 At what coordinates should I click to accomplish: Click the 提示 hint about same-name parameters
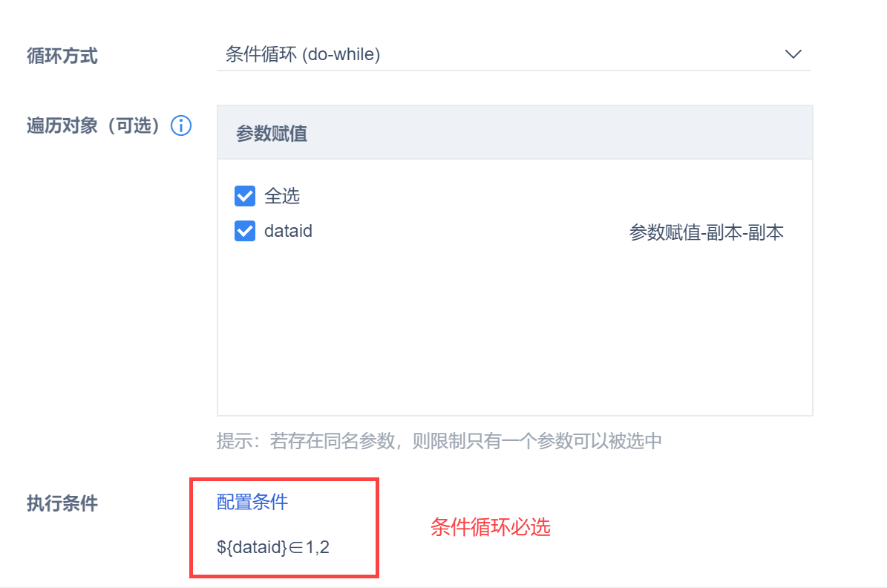439,441
